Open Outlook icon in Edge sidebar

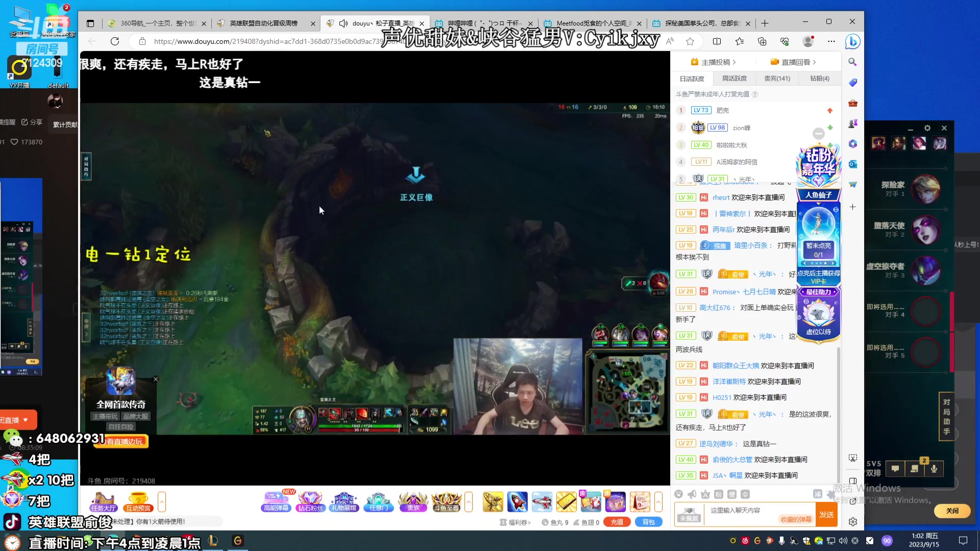[x=852, y=164]
